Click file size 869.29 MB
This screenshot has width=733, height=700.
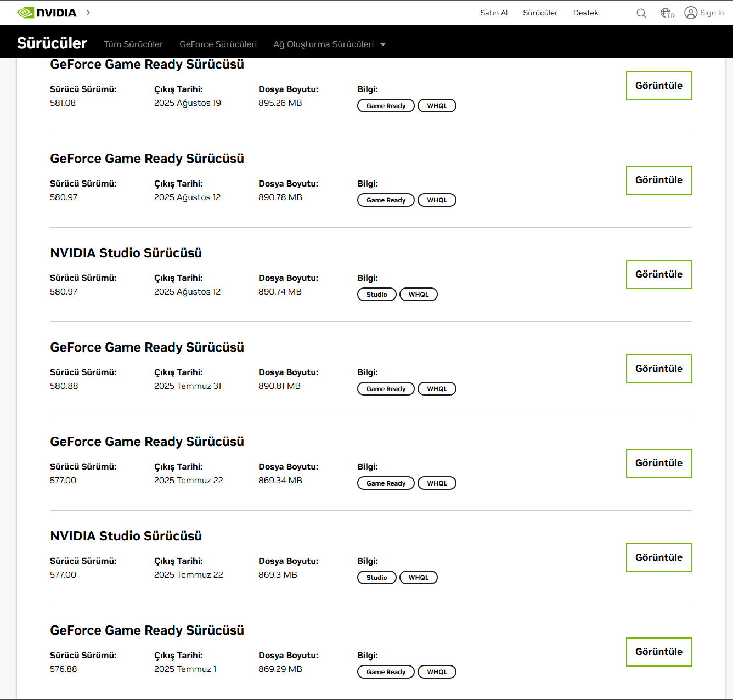[280, 669]
